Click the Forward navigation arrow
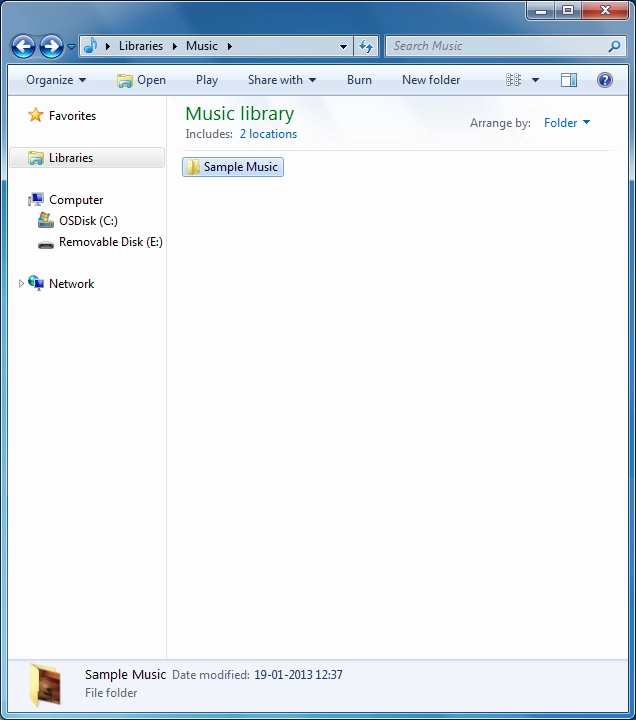 coord(51,46)
